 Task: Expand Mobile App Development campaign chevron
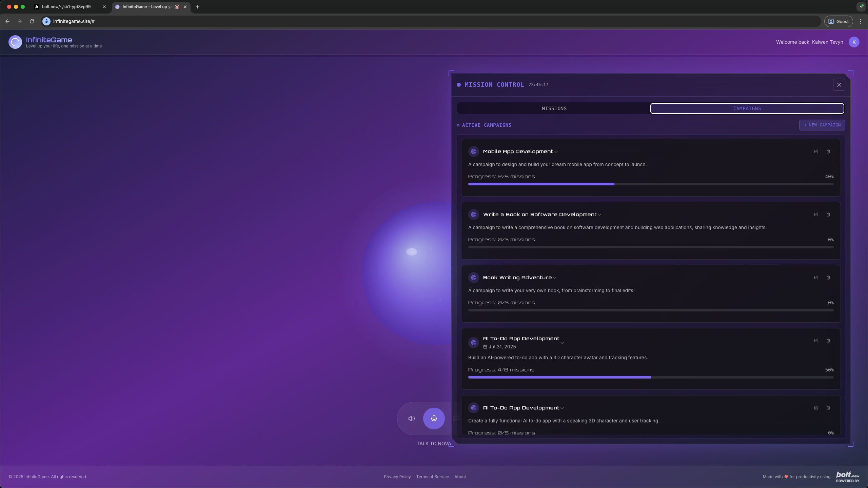(x=556, y=152)
